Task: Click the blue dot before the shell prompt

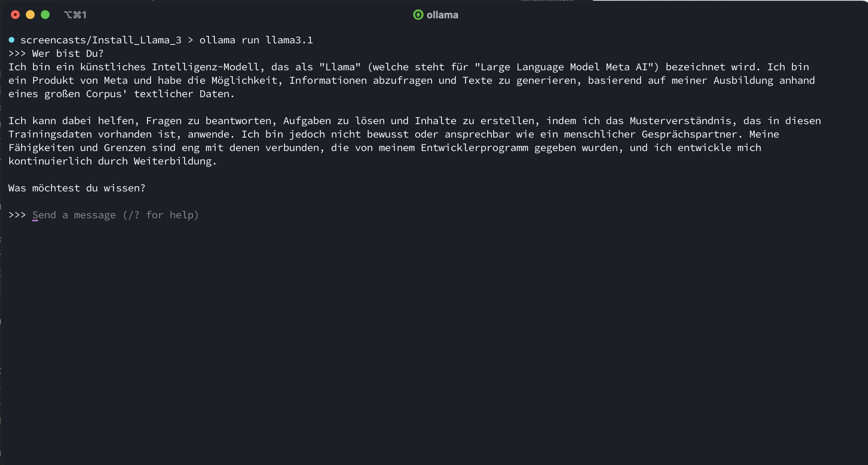Action: click(12, 40)
